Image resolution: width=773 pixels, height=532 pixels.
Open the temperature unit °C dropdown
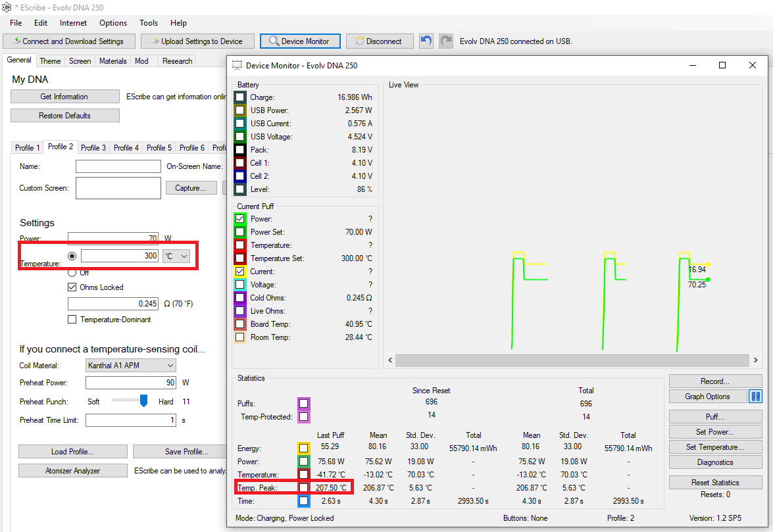tap(176, 256)
